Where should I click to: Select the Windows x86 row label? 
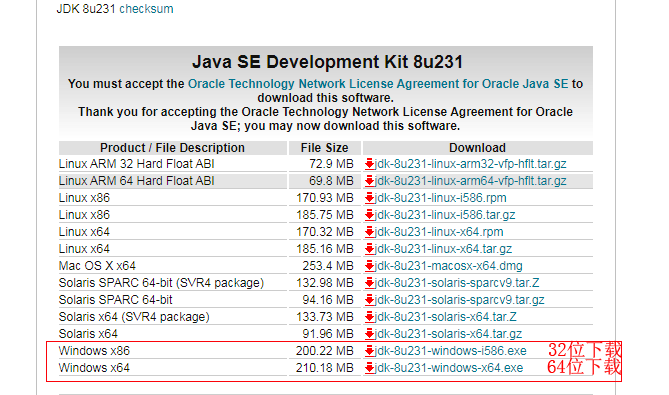pyautogui.click(x=94, y=351)
